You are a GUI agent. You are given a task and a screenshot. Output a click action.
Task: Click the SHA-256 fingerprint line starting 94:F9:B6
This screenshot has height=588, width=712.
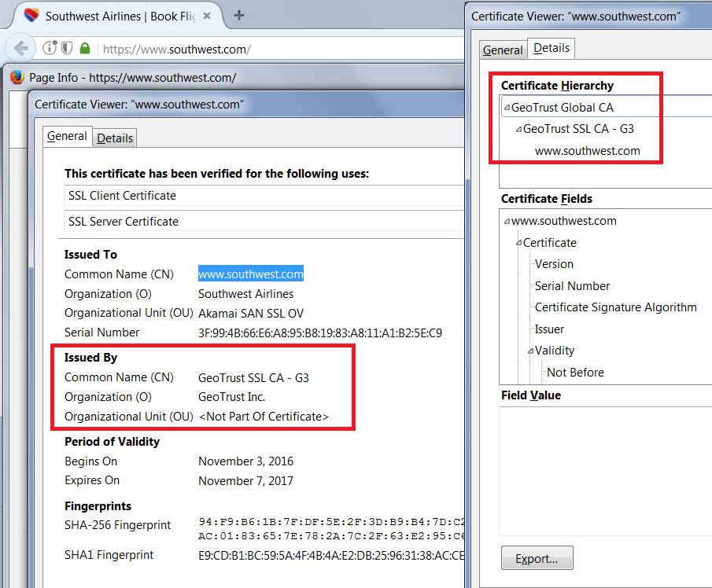coord(331,522)
